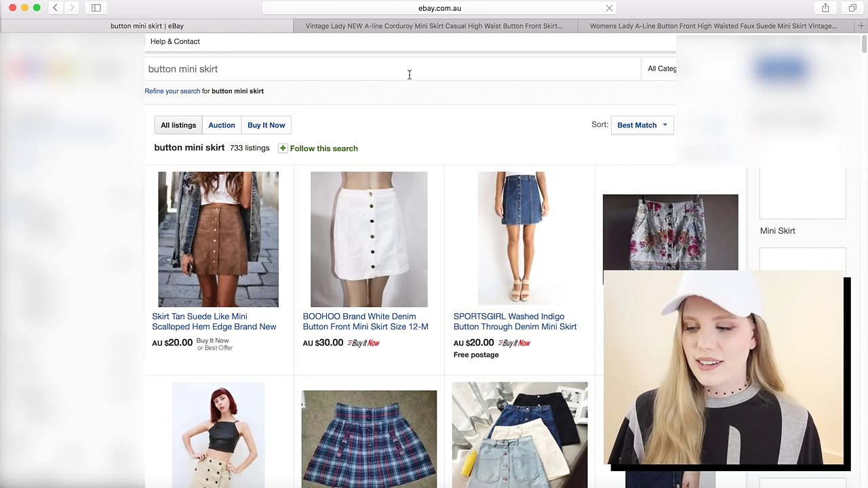This screenshot has width=868, height=488.
Task: Open red-haired model beige skirt thumbnail
Action: pyautogui.click(x=218, y=434)
